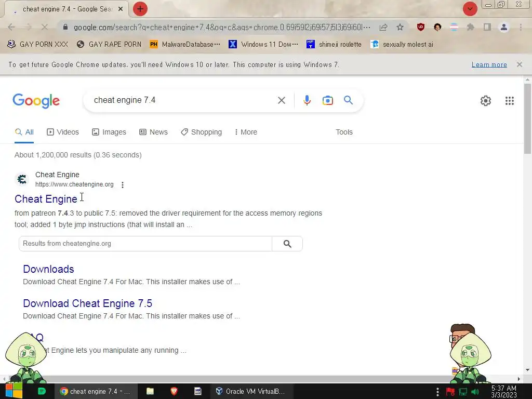The image size is (532, 399).
Task: Clear the Google search query
Action: [281, 100]
